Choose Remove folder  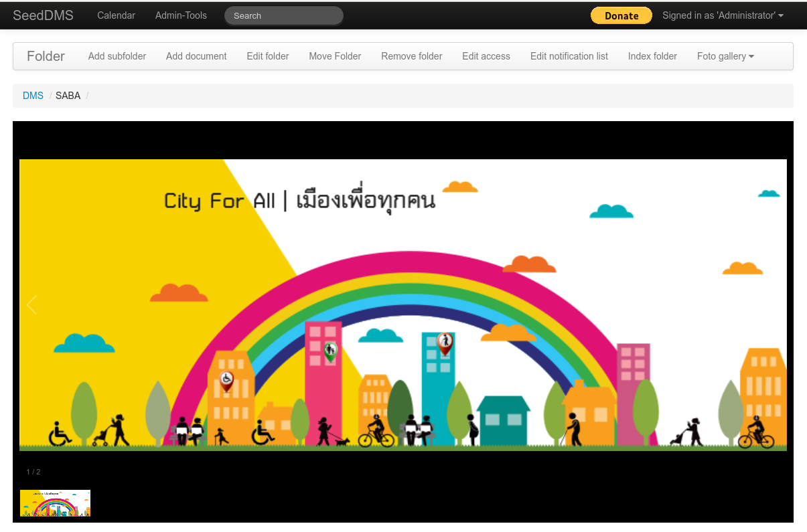411,56
